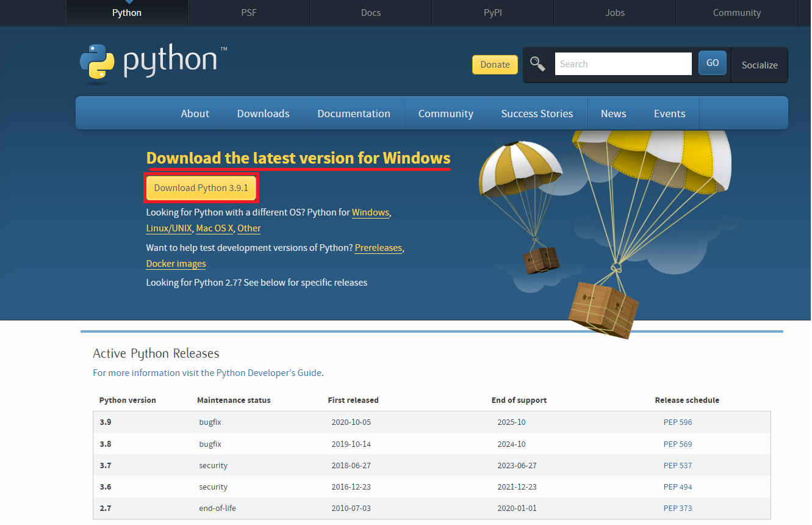The height and width of the screenshot is (525, 812).
Task: Click the First released column header
Action: (x=353, y=400)
